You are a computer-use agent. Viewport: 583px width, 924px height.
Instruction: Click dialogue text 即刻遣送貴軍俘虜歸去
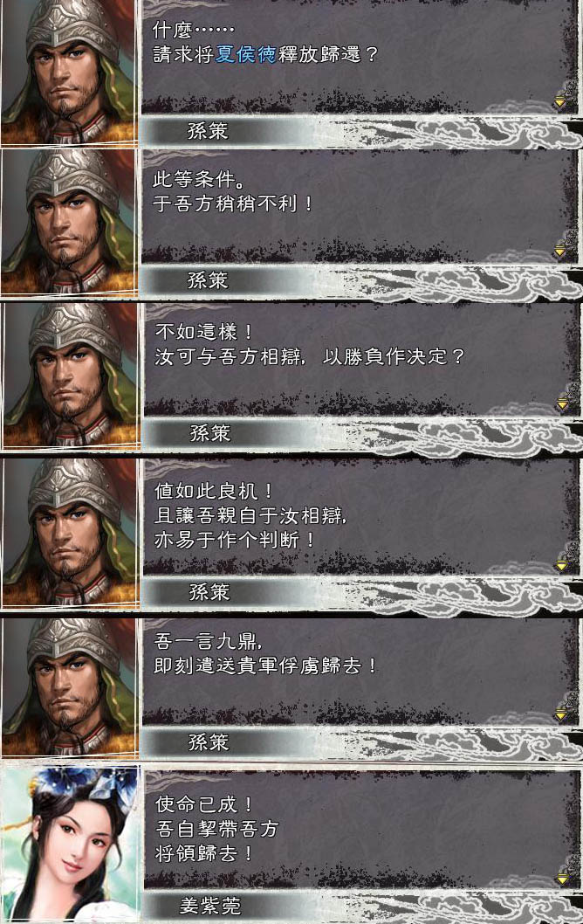coord(265,665)
